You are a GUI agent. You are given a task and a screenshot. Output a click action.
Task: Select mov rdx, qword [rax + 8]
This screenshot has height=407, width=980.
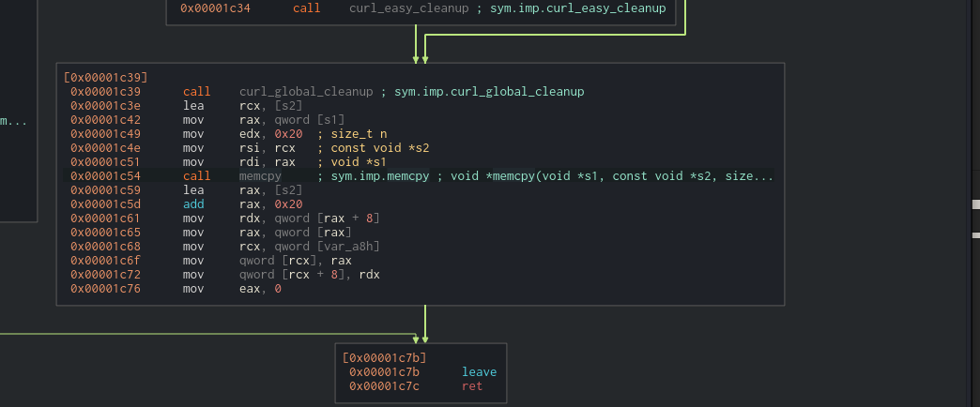(282, 219)
